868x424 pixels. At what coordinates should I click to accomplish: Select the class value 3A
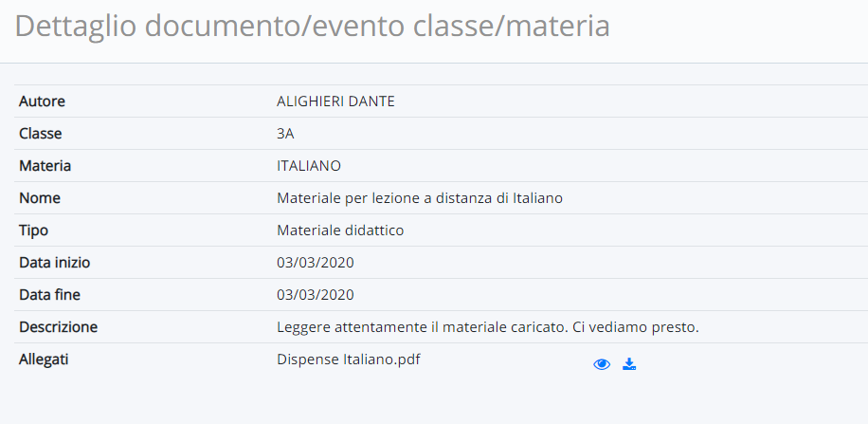tap(285, 134)
